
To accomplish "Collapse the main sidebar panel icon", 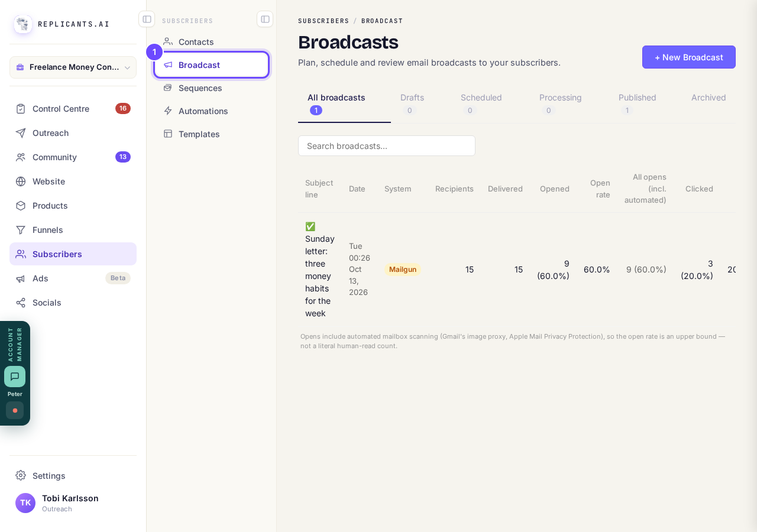I will tap(147, 19).
